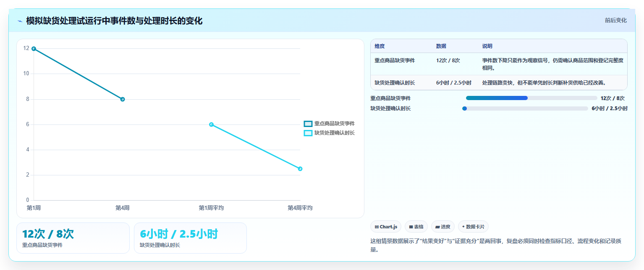Click the 数据卡片 chip
Viewport: 644px width, 270px height.
click(473, 227)
